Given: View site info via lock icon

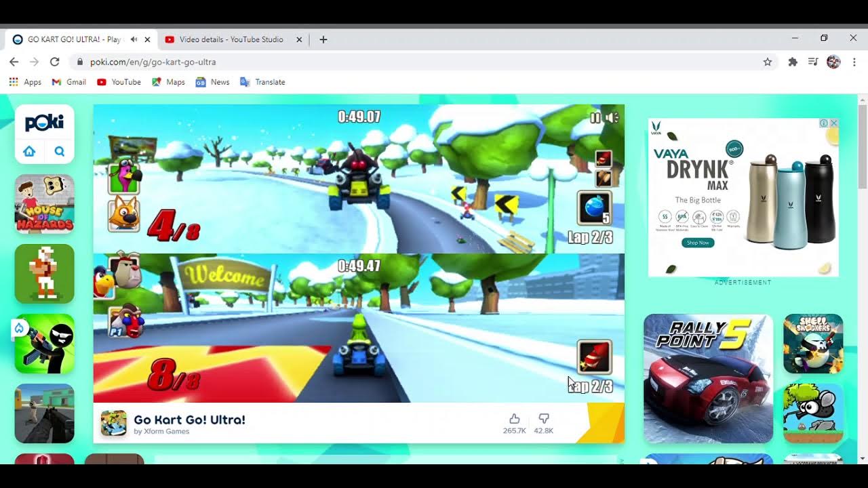Looking at the screenshot, I should tap(80, 62).
